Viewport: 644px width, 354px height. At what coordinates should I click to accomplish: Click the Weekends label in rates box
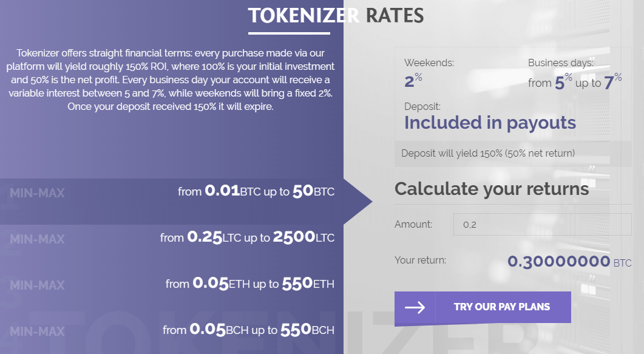tap(429, 63)
